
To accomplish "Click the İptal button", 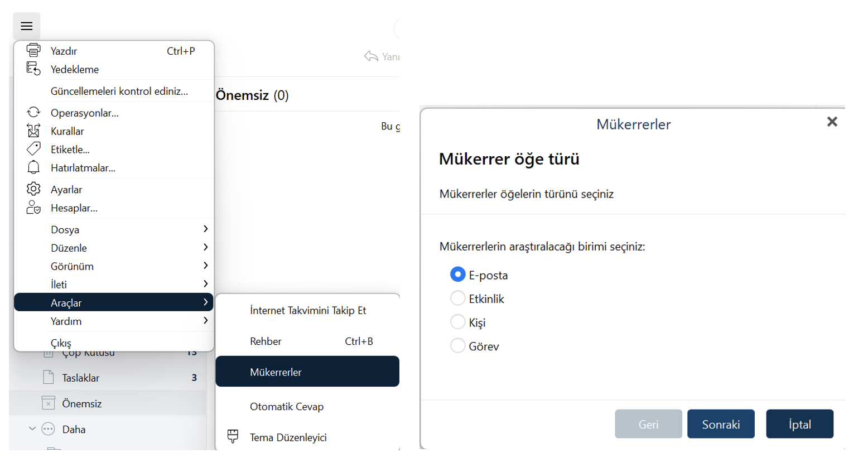I will [799, 424].
